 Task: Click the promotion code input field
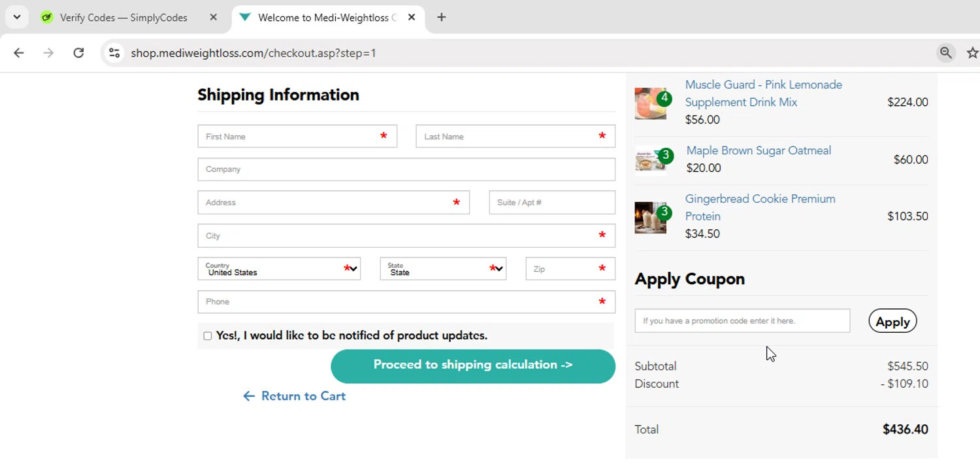pos(742,321)
